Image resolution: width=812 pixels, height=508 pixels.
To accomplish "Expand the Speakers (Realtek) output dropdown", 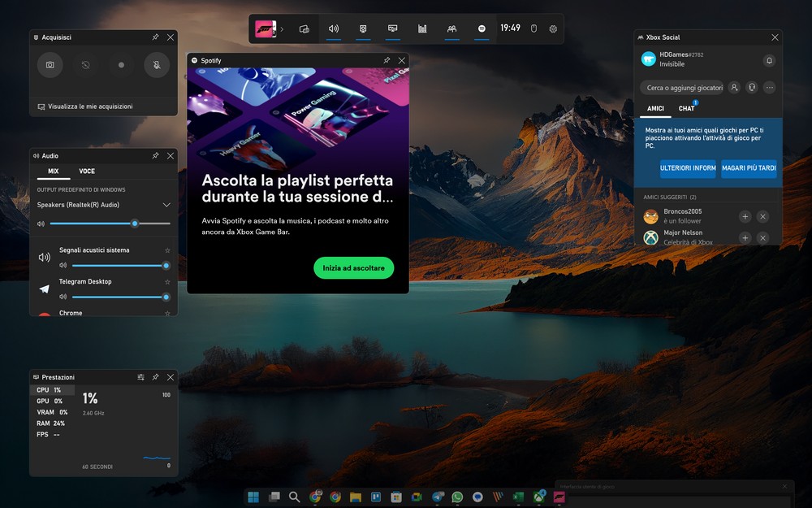I will 166,205.
